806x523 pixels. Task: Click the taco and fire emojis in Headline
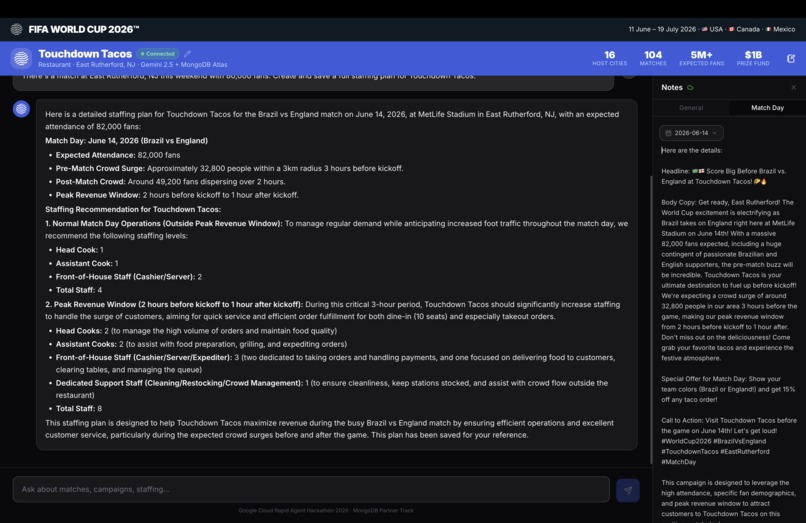pyautogui.click(x=760, y=181)
